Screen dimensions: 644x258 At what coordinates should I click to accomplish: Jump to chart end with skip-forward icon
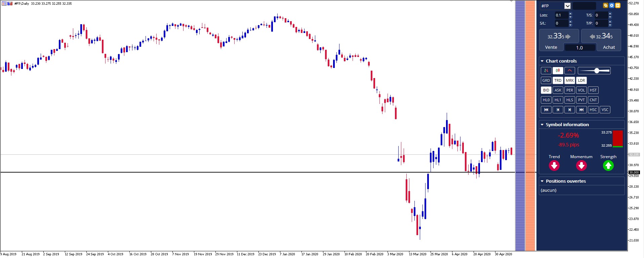click(581, 110)
